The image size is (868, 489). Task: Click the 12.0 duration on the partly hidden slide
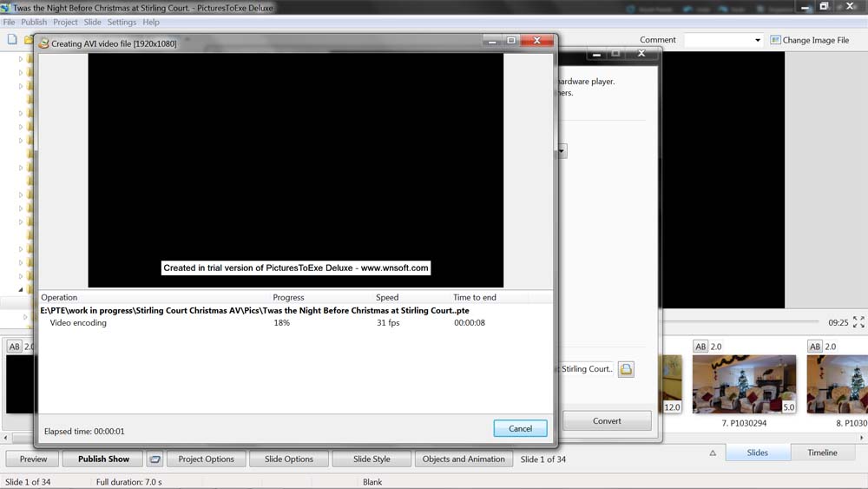tap(672, 407)
